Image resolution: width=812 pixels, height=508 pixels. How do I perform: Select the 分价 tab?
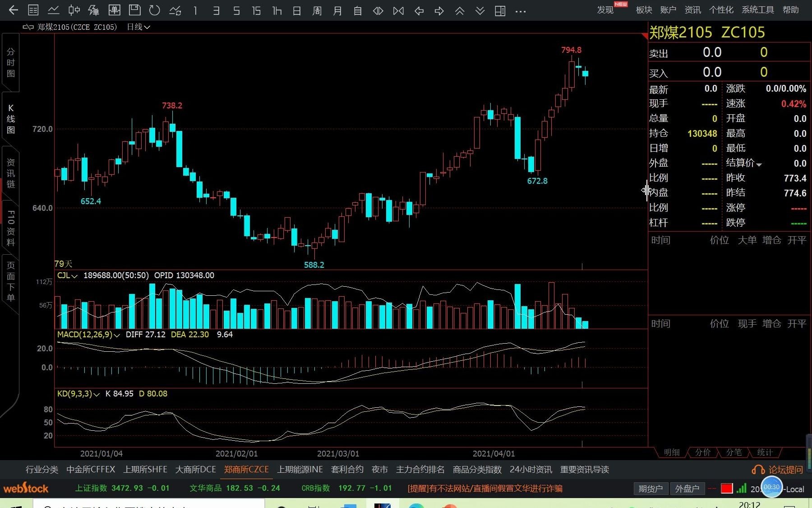coord(703,452)
